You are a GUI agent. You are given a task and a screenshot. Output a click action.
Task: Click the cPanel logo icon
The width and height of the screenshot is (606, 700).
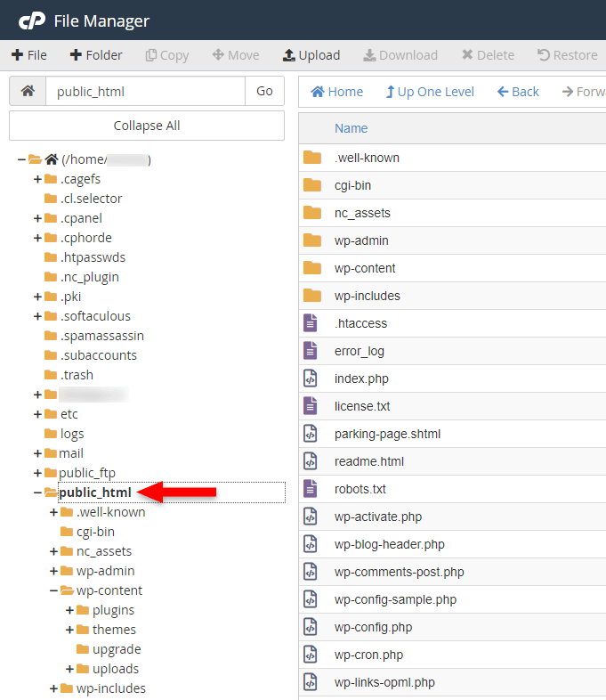(x=32, y=20)
